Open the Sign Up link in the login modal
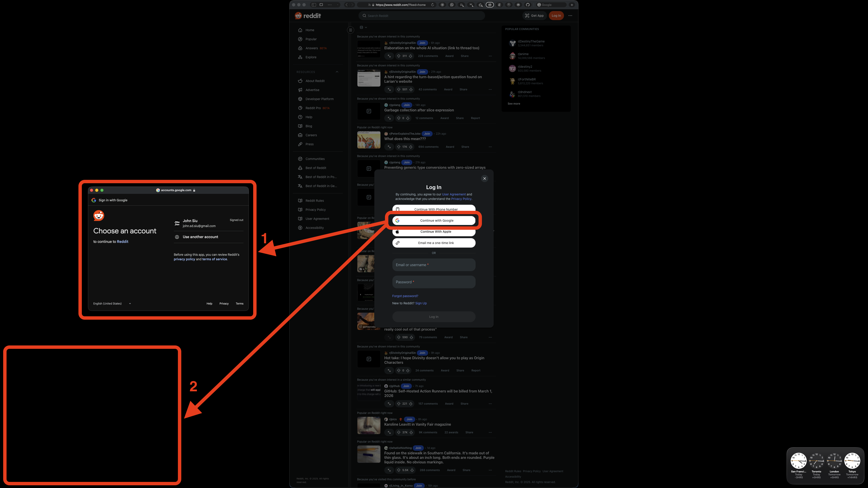 pyautogui.click(x=421, y=303)
